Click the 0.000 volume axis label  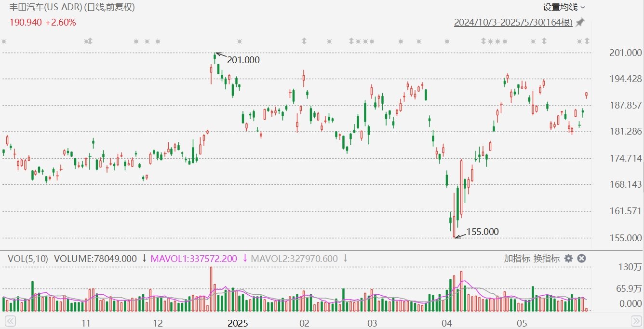click(x=631, y=304)
